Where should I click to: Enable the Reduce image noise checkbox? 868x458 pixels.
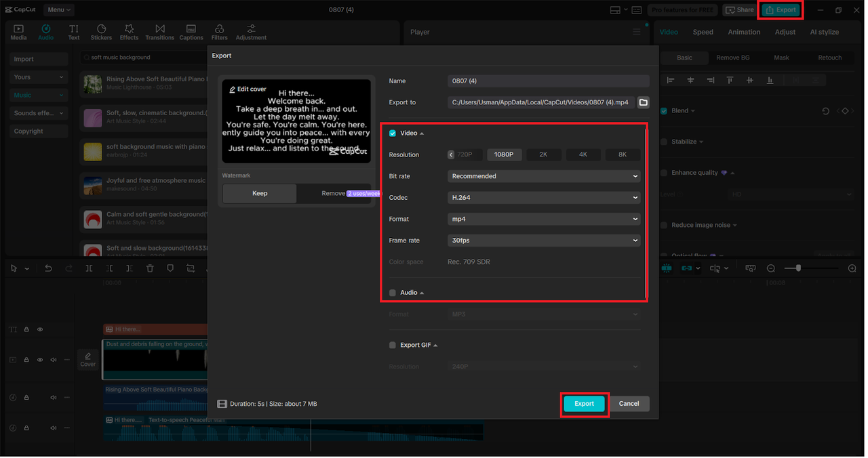(x=664, y=225)
